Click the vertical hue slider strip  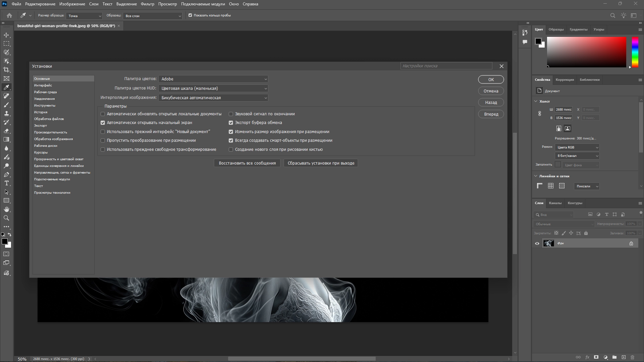[x=635, y=52]
